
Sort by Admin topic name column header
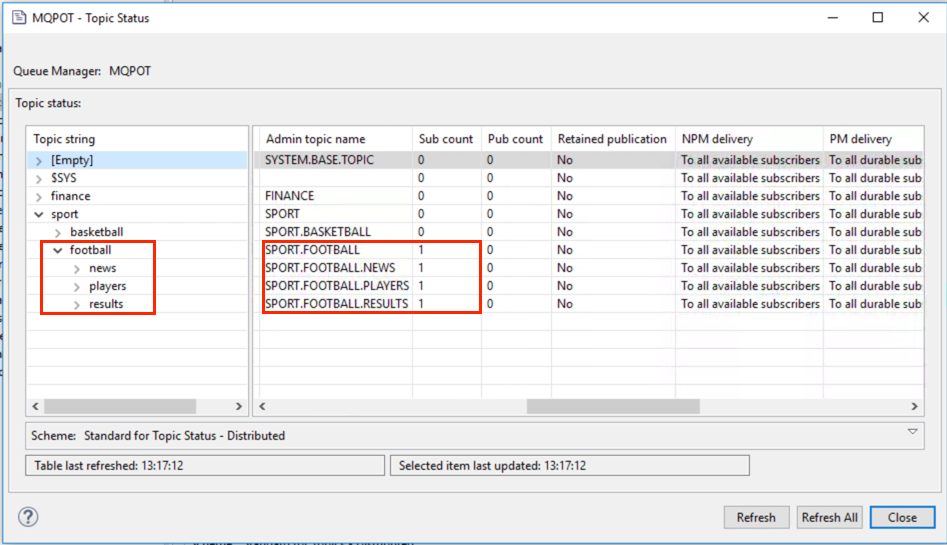pyautogui.click(x=336, y=139)
